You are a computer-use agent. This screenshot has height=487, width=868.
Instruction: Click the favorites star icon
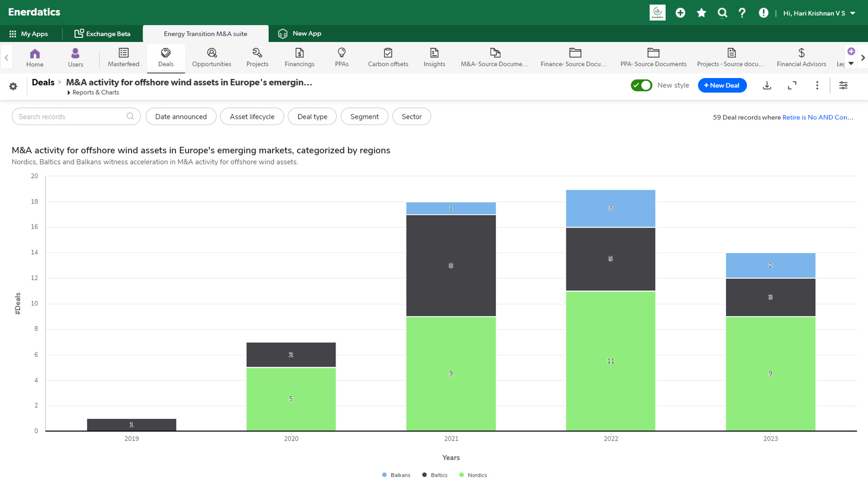pos(701,13)
